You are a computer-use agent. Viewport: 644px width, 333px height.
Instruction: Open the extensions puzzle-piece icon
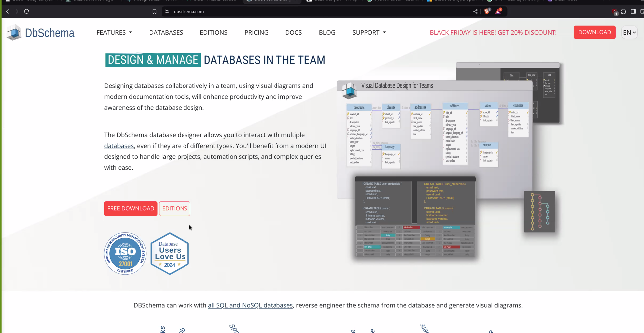[624, 11]
